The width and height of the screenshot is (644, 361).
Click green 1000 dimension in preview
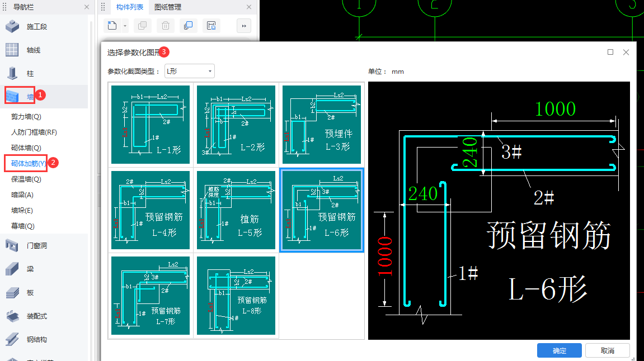[x=555, y=109]
